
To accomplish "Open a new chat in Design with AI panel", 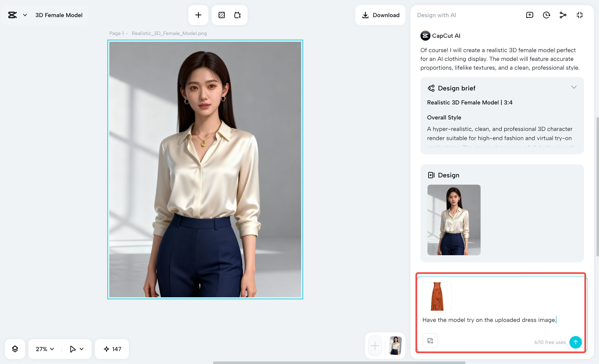I will pos(530,15).
